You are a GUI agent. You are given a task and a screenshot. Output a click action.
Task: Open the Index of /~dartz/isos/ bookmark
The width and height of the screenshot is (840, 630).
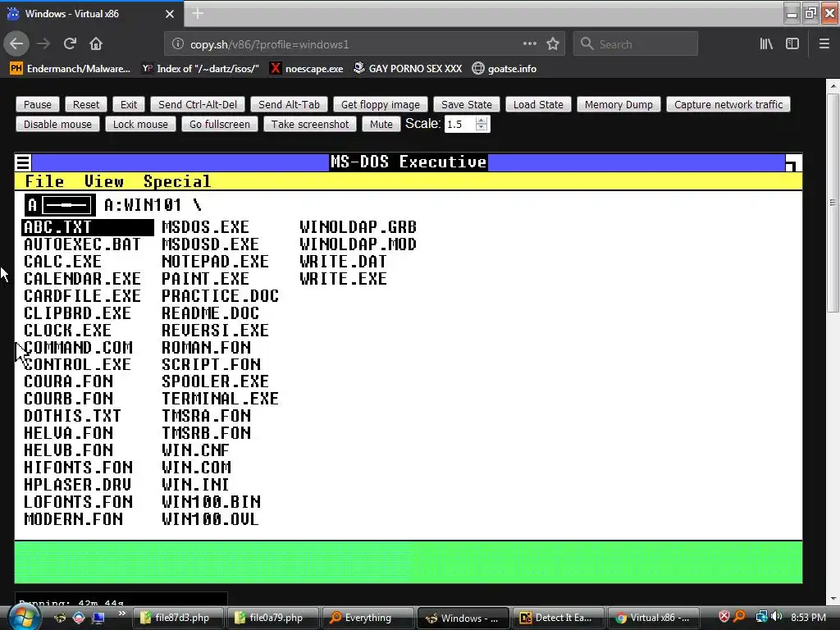[x=200, y=69]
